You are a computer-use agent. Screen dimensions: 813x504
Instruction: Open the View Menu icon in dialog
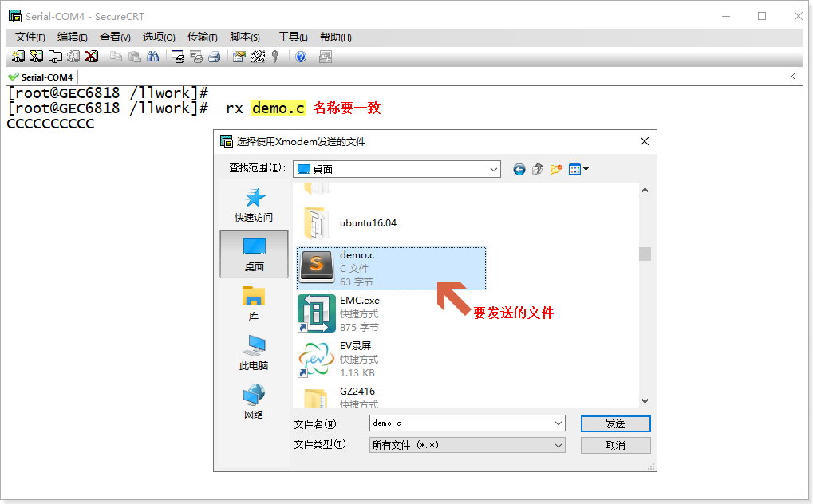(578, 169)
